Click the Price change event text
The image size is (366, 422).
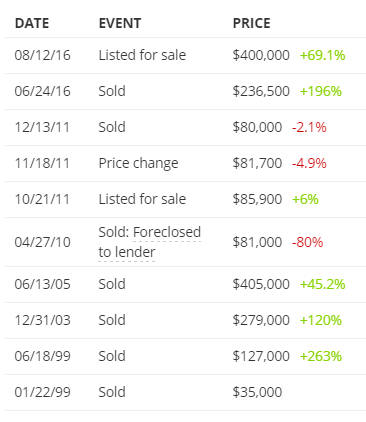pos(138,163)
